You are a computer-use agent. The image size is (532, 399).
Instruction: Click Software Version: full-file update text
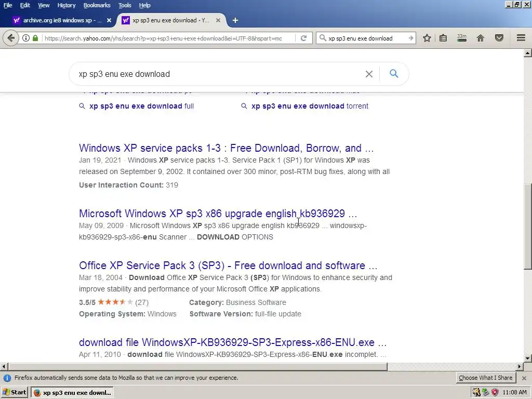[245, 314]
